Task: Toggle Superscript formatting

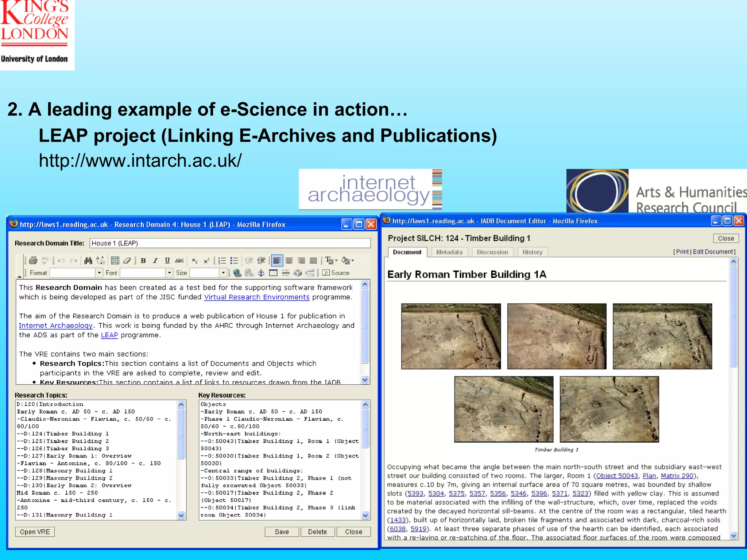Action: click(206, 260)
